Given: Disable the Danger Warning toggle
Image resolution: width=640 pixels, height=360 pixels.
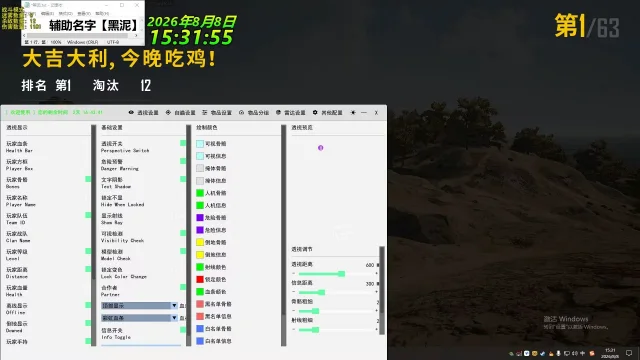Looking at the screenshot, I should point(183,161).
